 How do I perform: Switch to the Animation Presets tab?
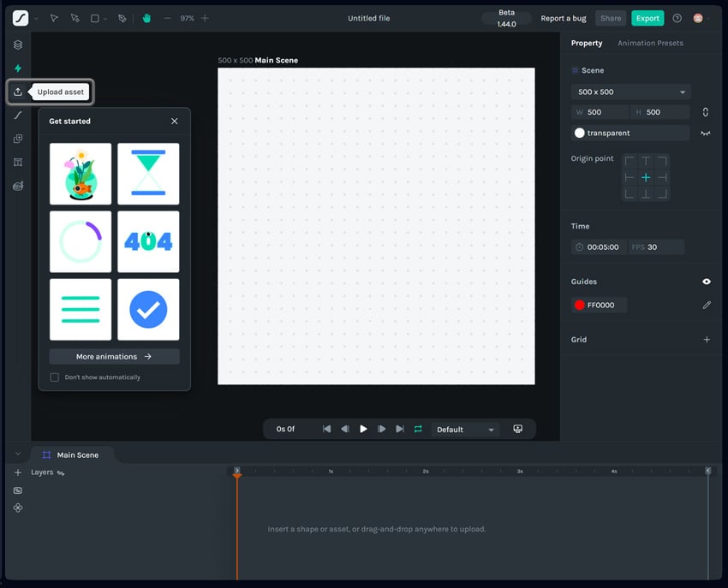pos(650,43)
